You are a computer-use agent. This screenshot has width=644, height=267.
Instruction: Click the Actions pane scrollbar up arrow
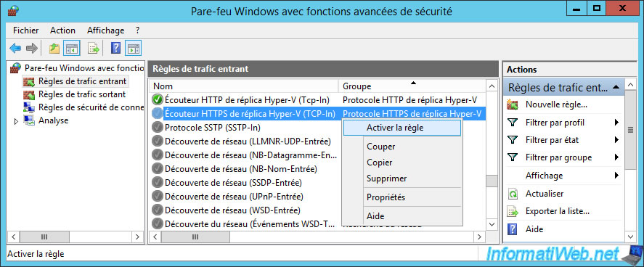click(x=630, y=86)
